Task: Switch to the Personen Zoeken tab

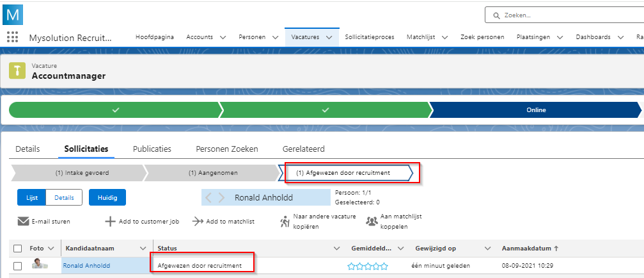Action: 226,149
